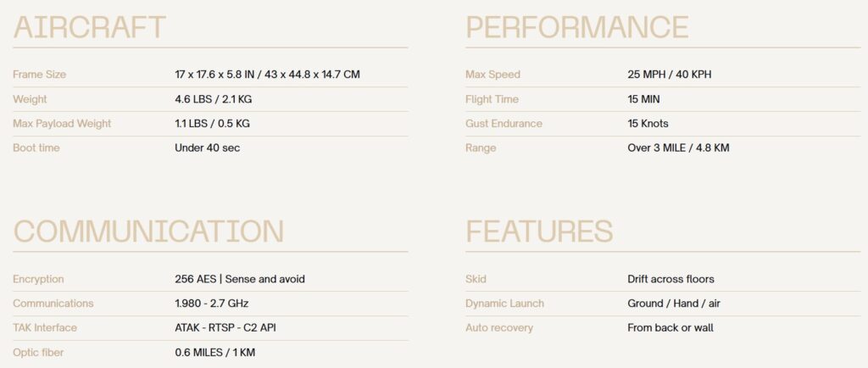Click the AIRCRAFT section heading
The height and width of the screenshot is (368, 868).
click(89, 27)
